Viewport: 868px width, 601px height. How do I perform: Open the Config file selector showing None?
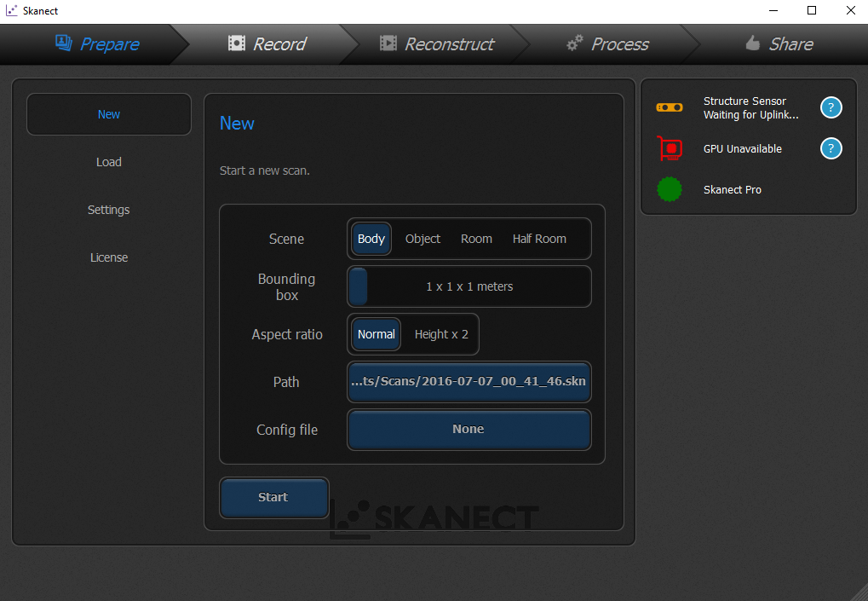468,430
